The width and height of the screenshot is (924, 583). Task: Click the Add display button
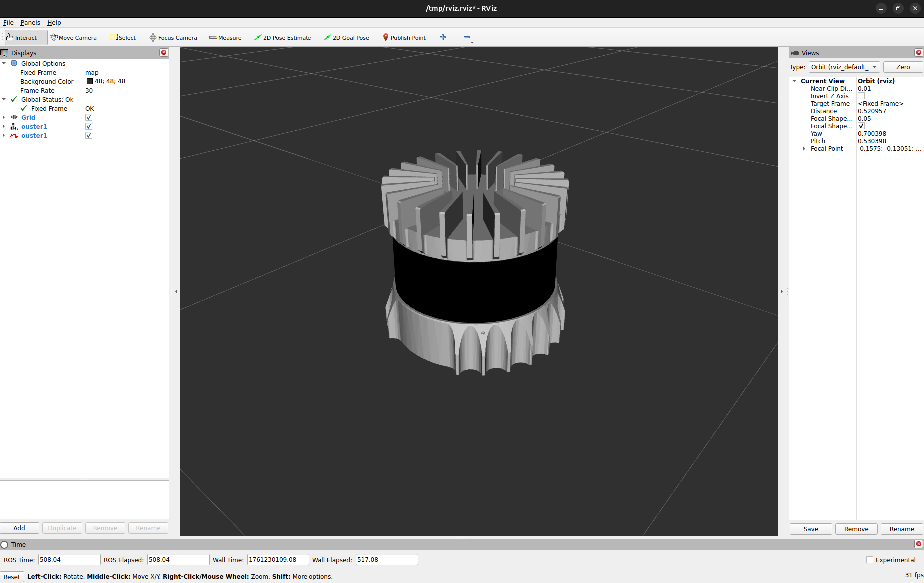(x=19, y=528)
